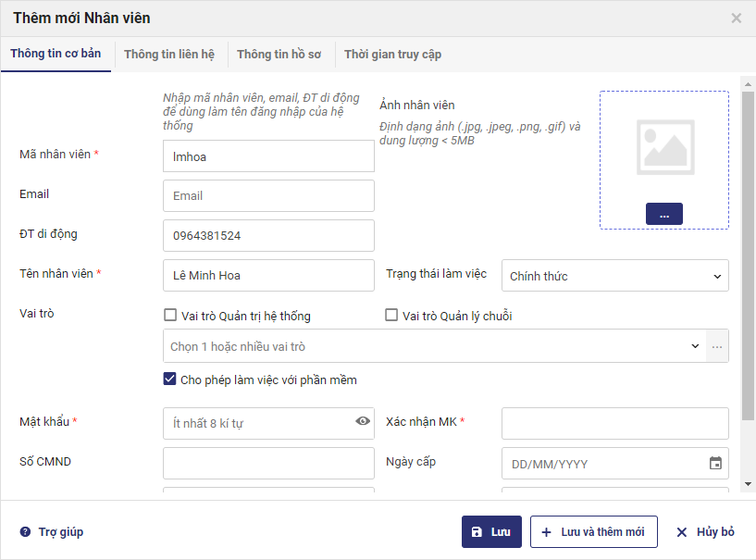This screenshot has width=756, height=560.
Task: Open the calendar picker for Ngày cấp
Action: tap(715, 464)
